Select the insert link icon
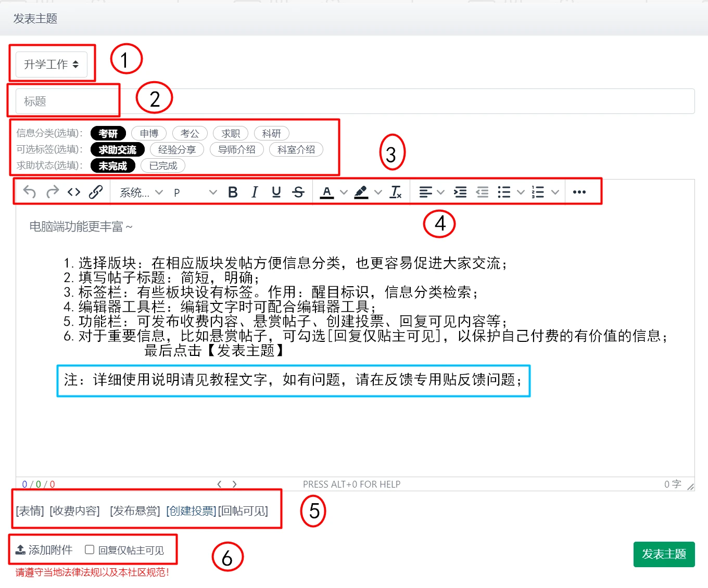The width and height of the screenshot is (708, 588). [97, 191]
